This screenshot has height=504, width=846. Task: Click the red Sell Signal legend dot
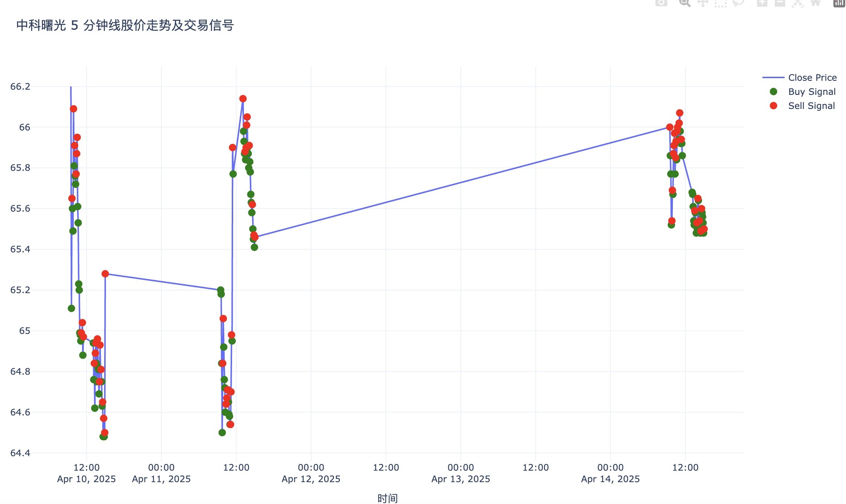click(773, 106)
